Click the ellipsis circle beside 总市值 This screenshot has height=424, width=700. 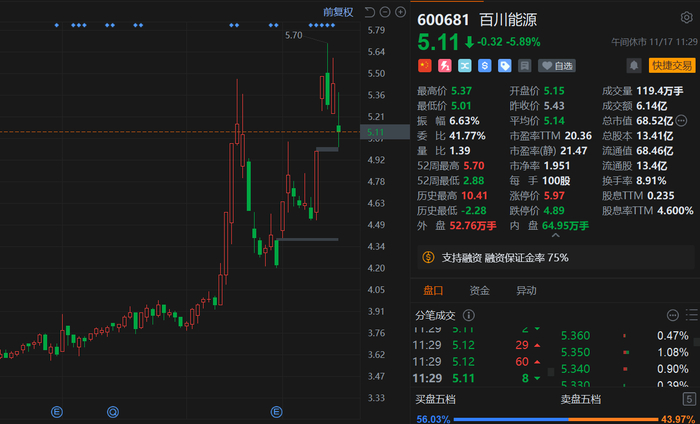click(681, 121)
